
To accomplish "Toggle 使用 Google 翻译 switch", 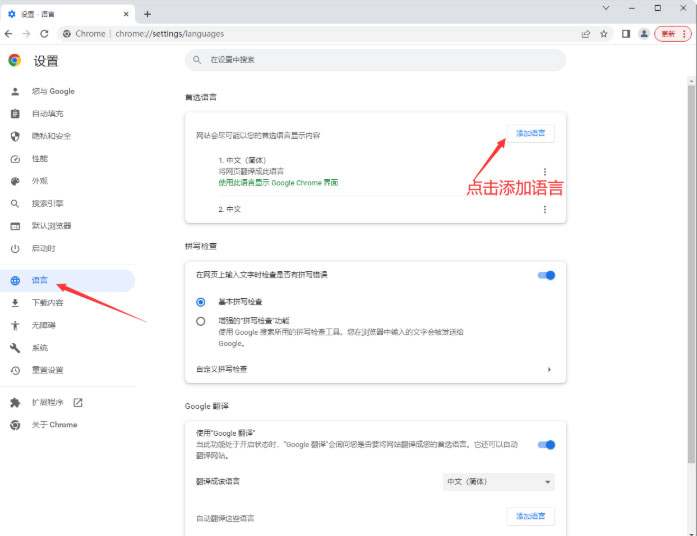I will [x=546, y=445].
